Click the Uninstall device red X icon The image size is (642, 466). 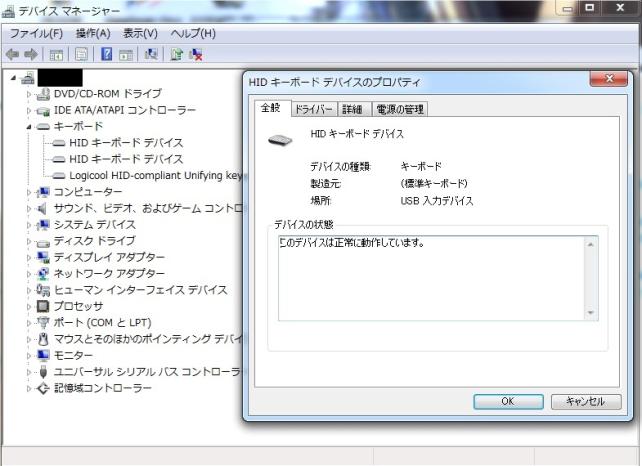click(196, 54)
